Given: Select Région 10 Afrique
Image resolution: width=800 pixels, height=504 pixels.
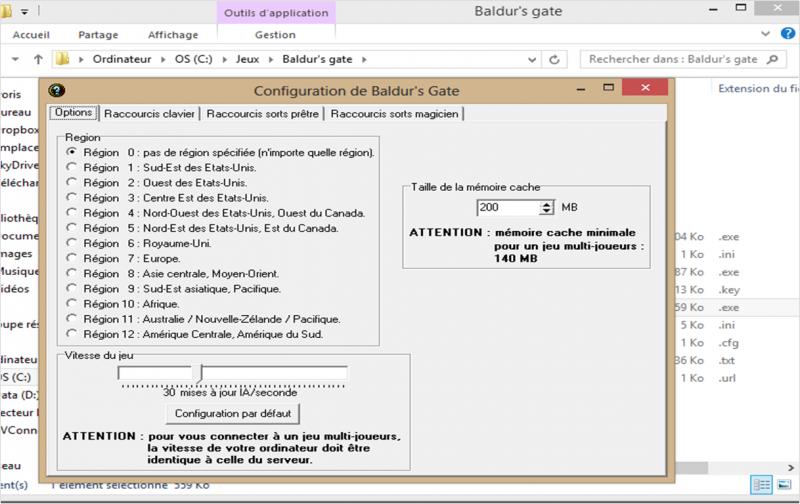Looking at the screenshot, I should [x=123, y=304].
